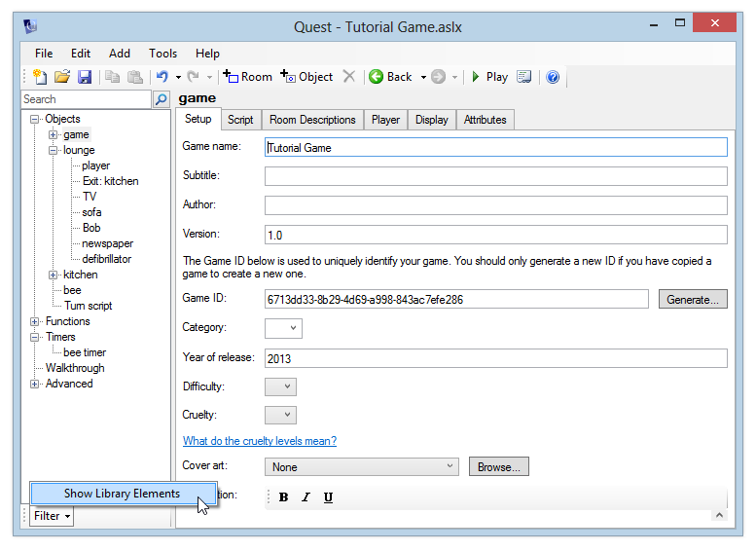This screenshot has height=551, width=756.
Task: Select the defibrillator object in the tree
Action: [107, 259]
